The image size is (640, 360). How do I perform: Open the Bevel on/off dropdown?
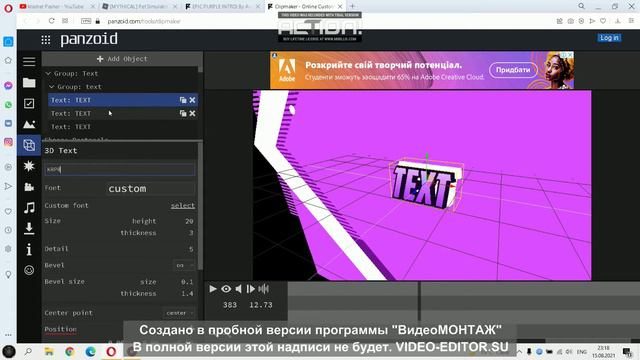coord(184,265)
